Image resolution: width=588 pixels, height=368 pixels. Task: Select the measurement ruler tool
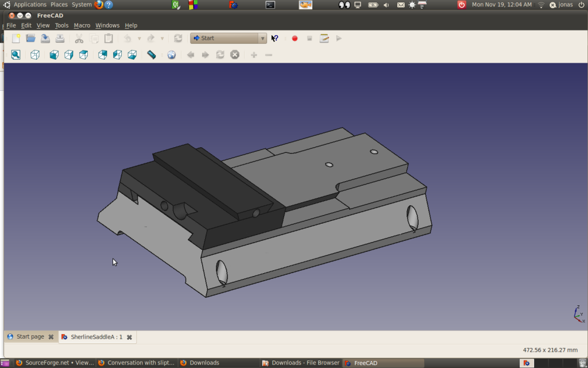[152, 55]
